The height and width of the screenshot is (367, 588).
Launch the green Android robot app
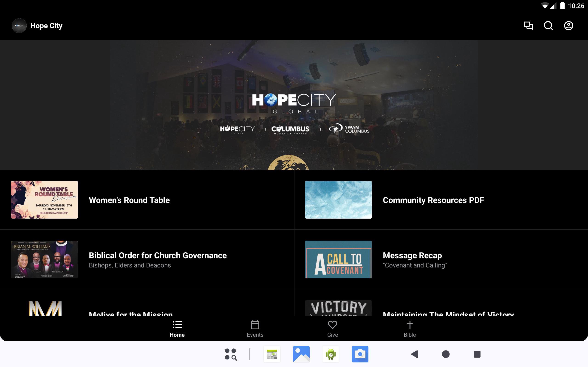(x=331, y=354)
